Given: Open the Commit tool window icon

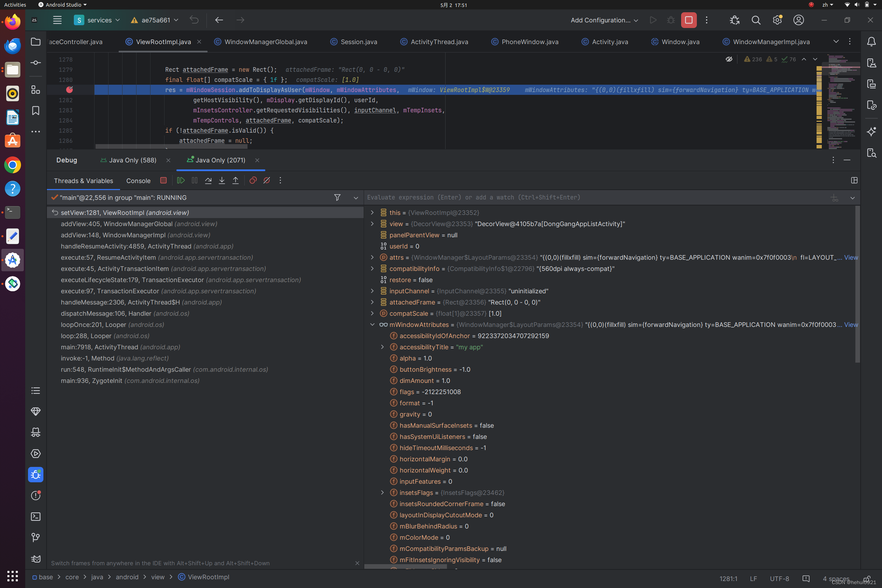Looking at the screenshot, I should coord(36,63).
